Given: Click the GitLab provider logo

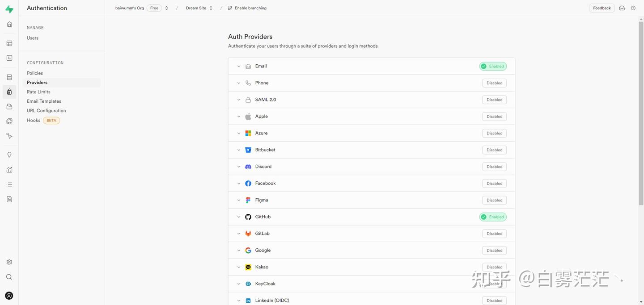Looking at the screenshot, I should [x=248, y=234].
